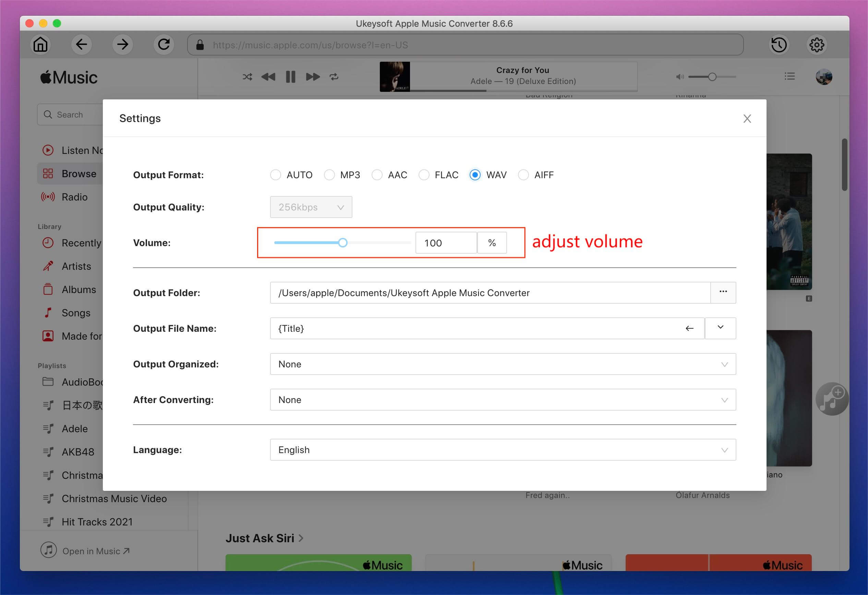The height and width of the screenshot is (595, 868).
Task: Click the rewind/previous track icon
Action: [268, 76]
